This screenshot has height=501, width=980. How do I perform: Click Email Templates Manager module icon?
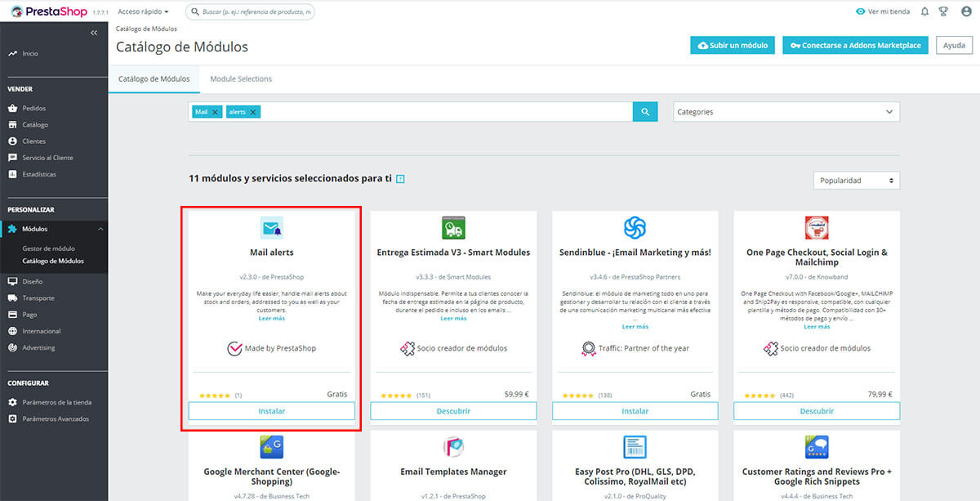[453, 447]
